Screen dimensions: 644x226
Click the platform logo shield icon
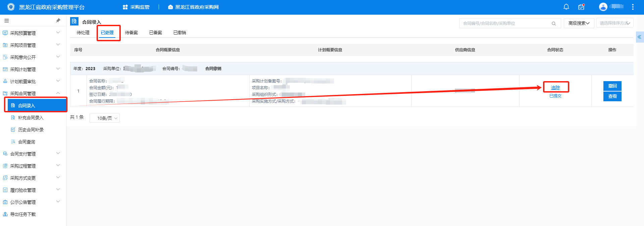(x=11, y=7)
